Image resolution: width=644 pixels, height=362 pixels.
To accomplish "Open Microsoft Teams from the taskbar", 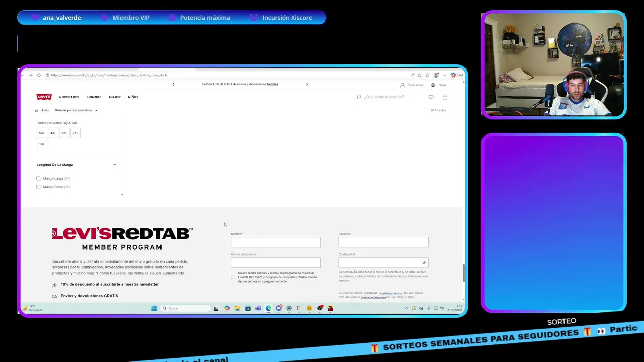I will click(258, 308).
